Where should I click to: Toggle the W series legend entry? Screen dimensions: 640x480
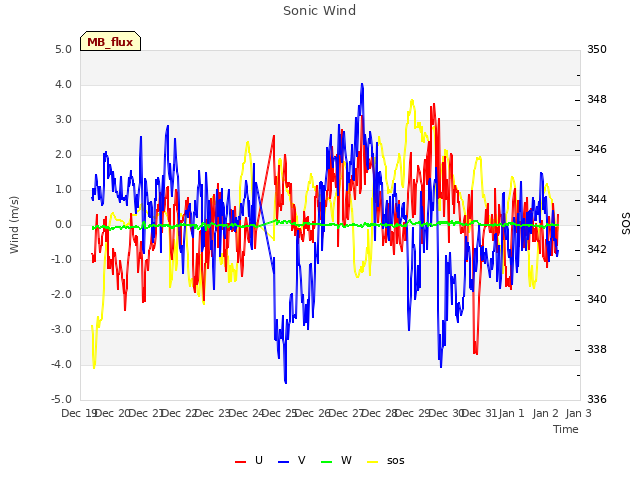[336, 461]
